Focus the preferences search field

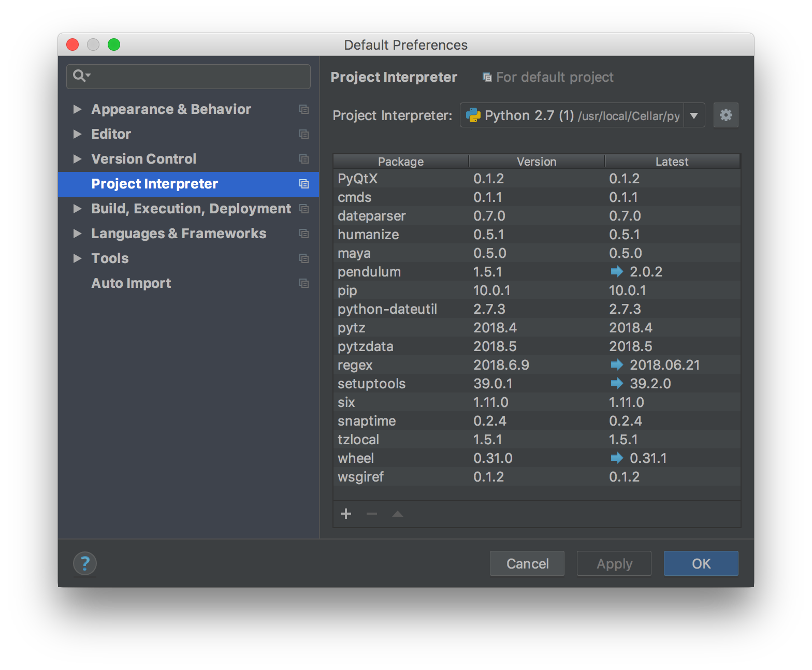click(197, 77)
